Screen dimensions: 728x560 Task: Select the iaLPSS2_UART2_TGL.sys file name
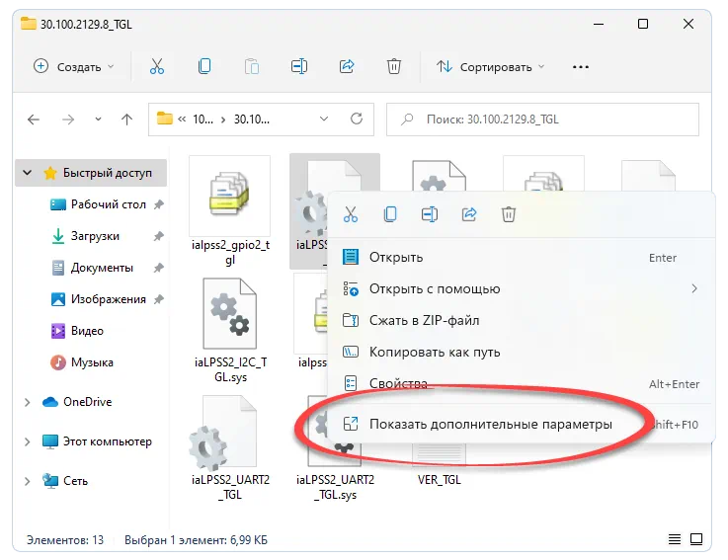click(x=335, y=487)
